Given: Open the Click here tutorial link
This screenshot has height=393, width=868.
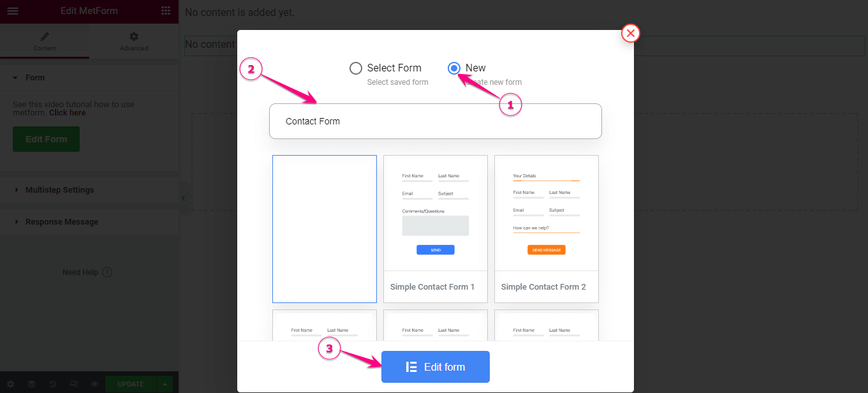Looking at the screenshot, I should click(68, 113).
